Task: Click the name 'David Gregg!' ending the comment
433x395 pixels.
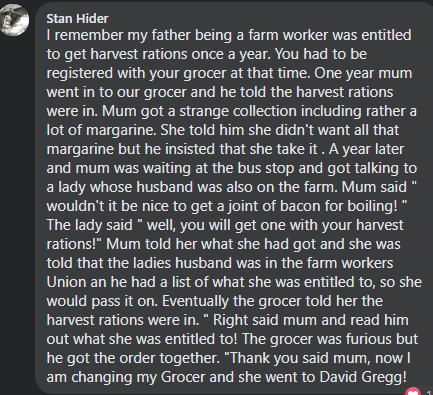Action: (363, 377)
